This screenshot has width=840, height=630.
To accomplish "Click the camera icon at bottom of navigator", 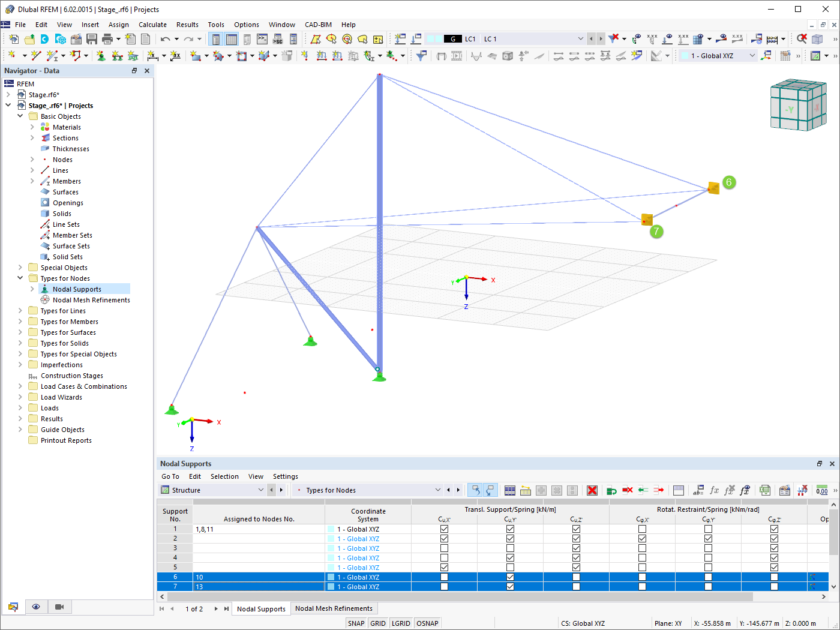I will [x=59, y=607].
